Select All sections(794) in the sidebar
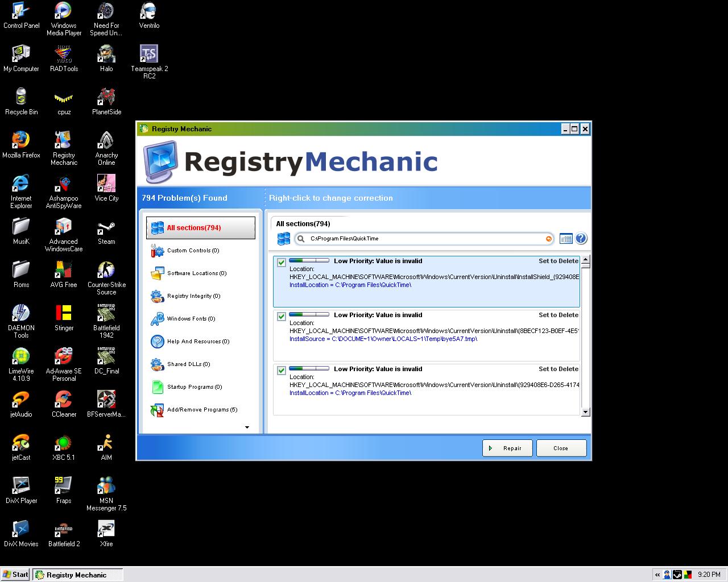Viewport: 728px width, 582px height. 201,228
